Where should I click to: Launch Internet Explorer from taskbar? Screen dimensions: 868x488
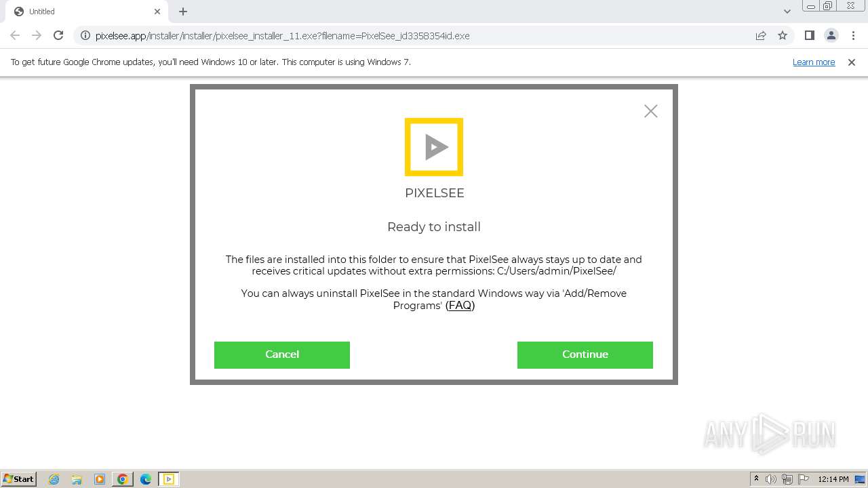click(x=54, y=479)
